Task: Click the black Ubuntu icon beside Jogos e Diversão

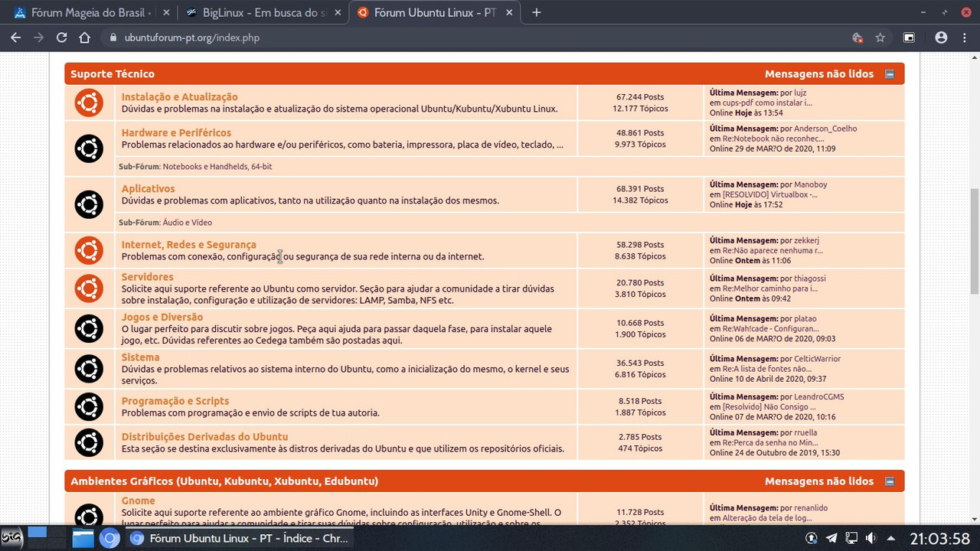Action: coord(89,328)
